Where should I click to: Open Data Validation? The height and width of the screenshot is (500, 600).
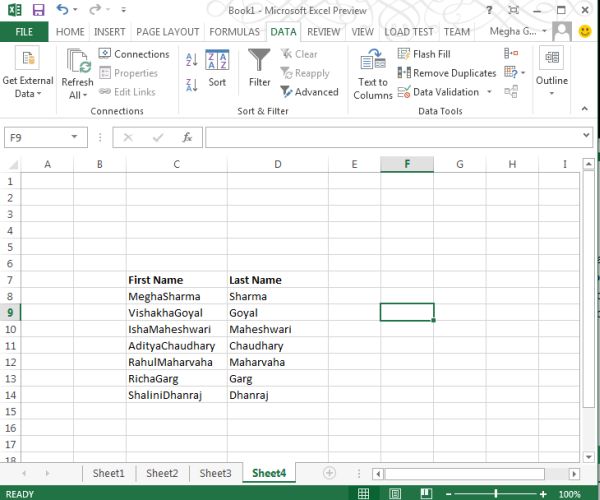point(438,92)
